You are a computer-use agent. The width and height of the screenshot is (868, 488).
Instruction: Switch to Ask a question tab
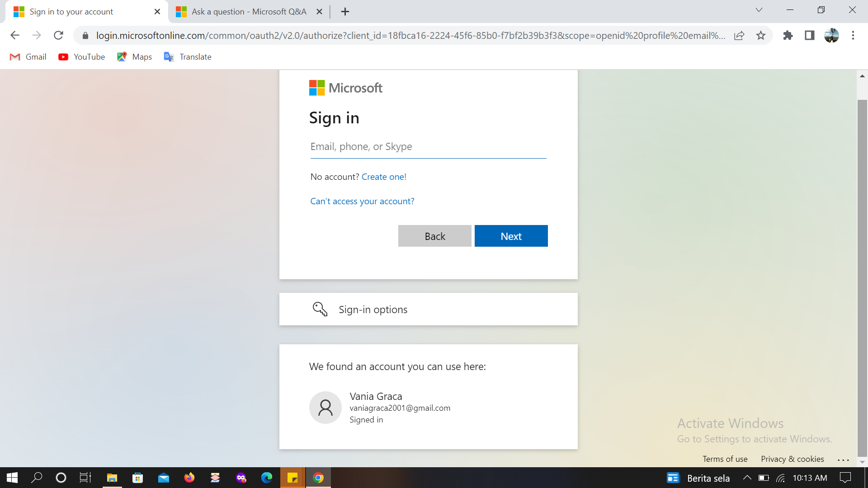coord(248,12)
